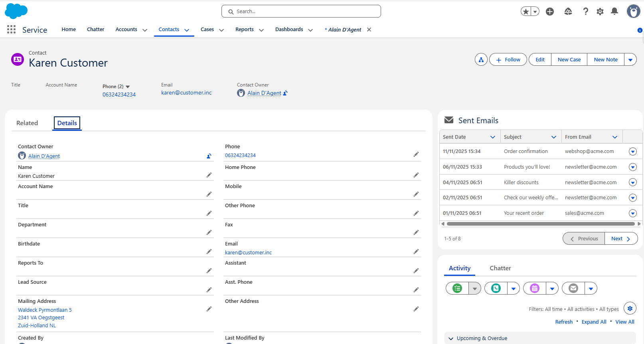Edit the Birthdate field pencil icon
The image size is (644, 344).
tap(209, 252)
